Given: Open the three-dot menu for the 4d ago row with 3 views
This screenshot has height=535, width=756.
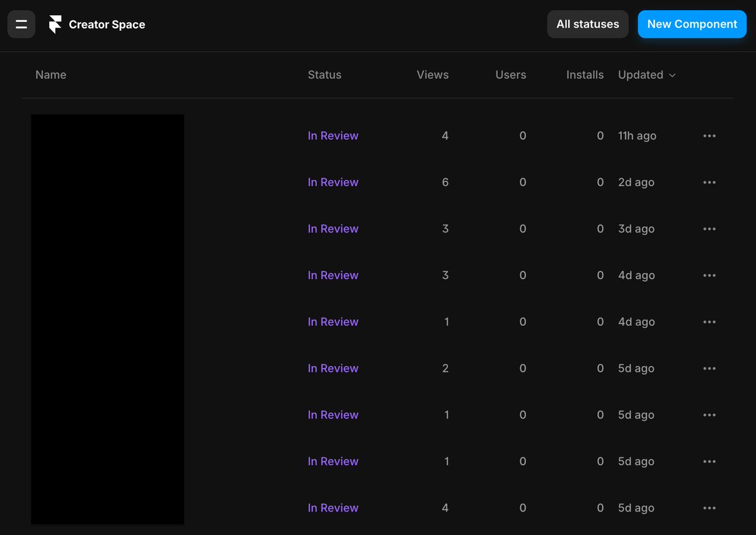Looking at the screenshot, I should [x=709, y=276].
